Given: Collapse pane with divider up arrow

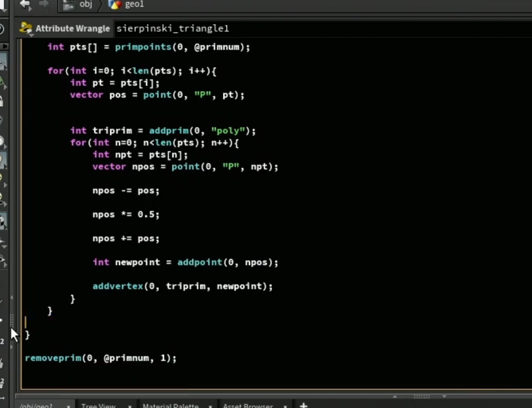Looking at the screenshot, I should [x=395, y=396].
